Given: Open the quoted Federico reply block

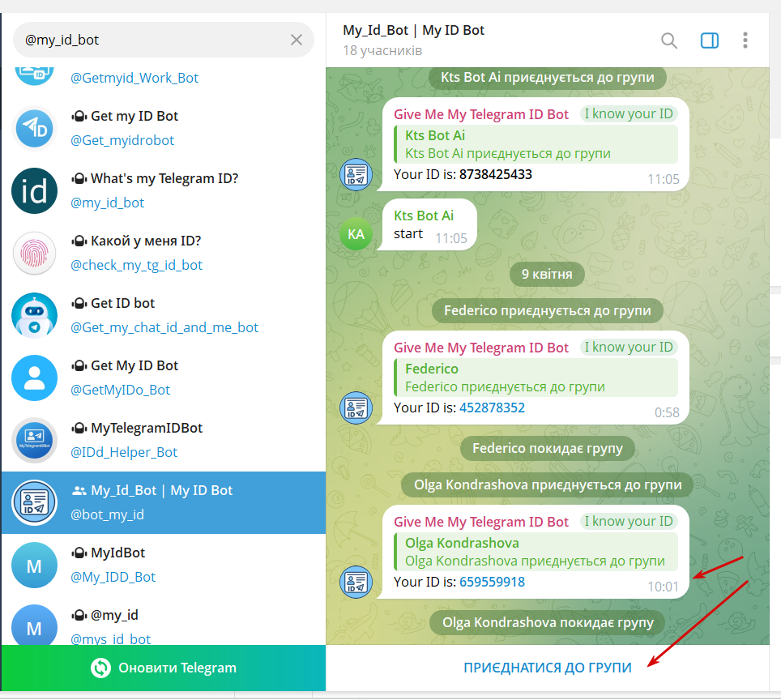Looking at the screenshot, I should (x=536, y=378).
